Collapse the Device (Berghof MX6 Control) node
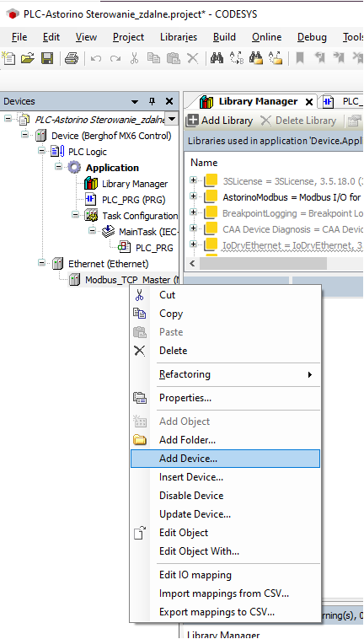 [24, 135]
